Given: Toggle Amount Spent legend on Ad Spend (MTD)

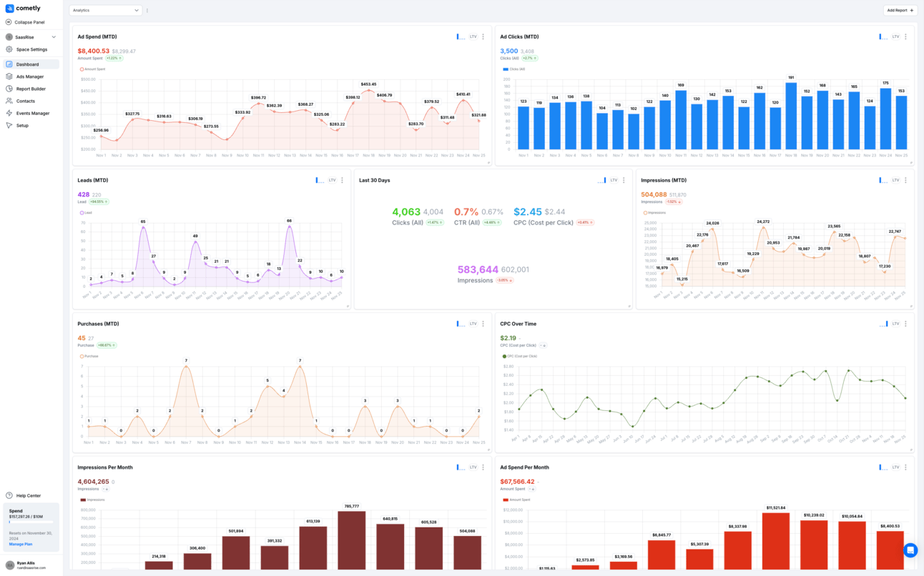Looking at the screenshot, I should point(92,69).
